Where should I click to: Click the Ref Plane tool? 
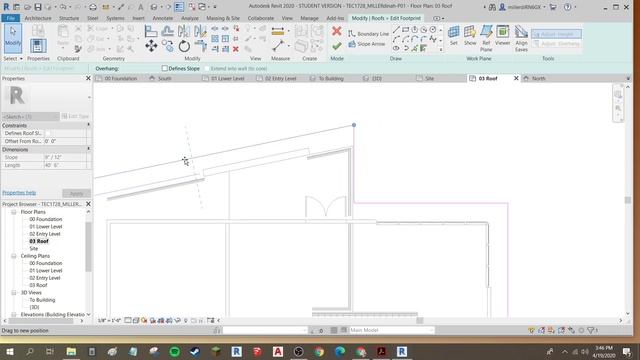486,38
